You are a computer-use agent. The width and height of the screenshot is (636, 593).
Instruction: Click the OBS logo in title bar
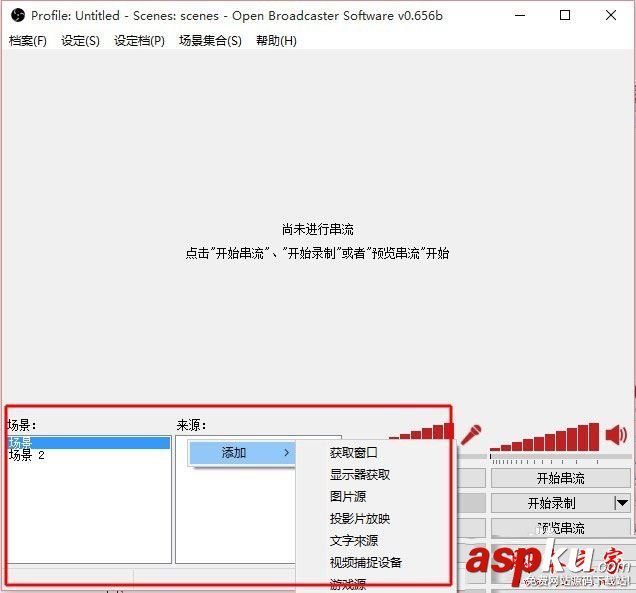coord(18,15)
